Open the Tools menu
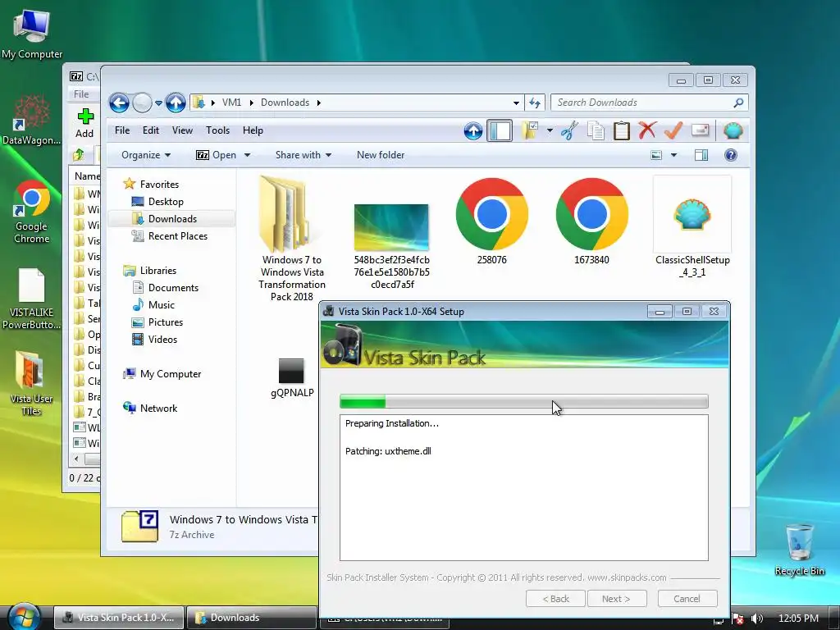This screenshot has height=630, width=840. click(x=217, y=130)
